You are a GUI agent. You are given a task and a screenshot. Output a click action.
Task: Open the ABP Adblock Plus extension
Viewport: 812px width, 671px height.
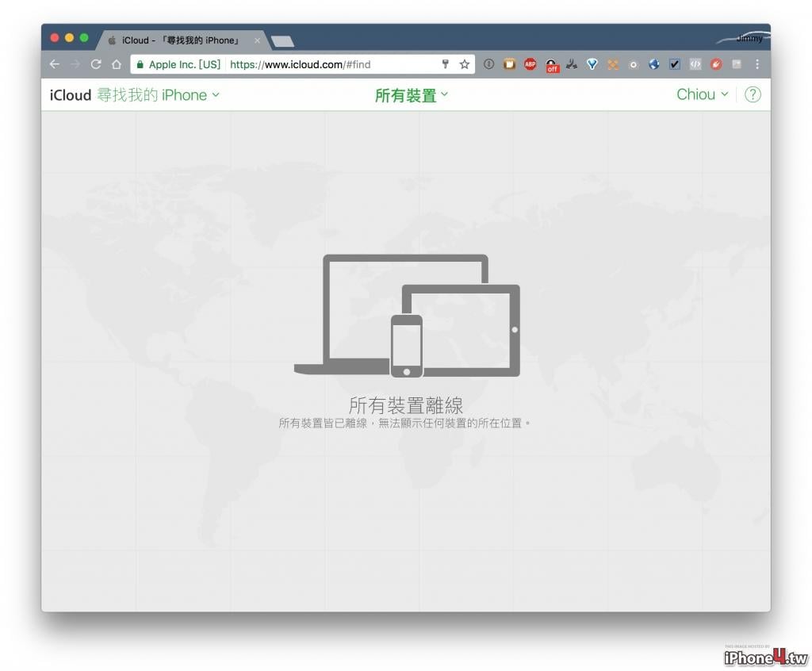pyautogui.click(x=530, y=64)
